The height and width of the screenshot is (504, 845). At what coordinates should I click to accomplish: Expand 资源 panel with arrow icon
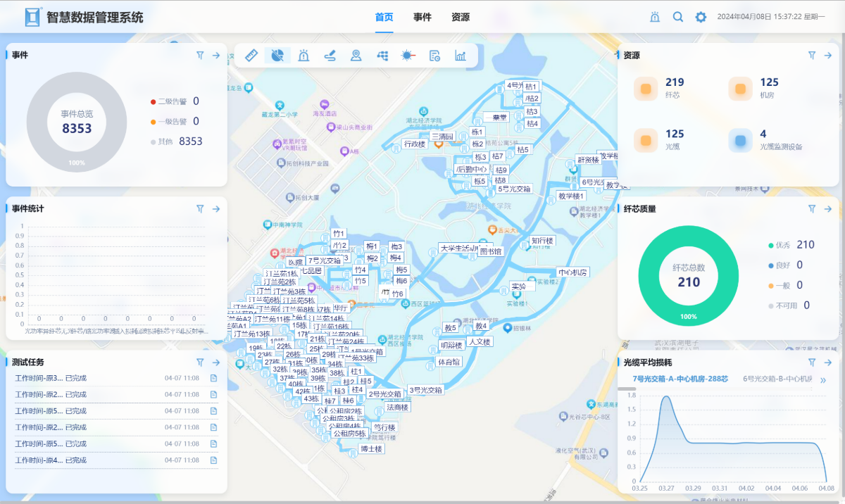[828, 55]
